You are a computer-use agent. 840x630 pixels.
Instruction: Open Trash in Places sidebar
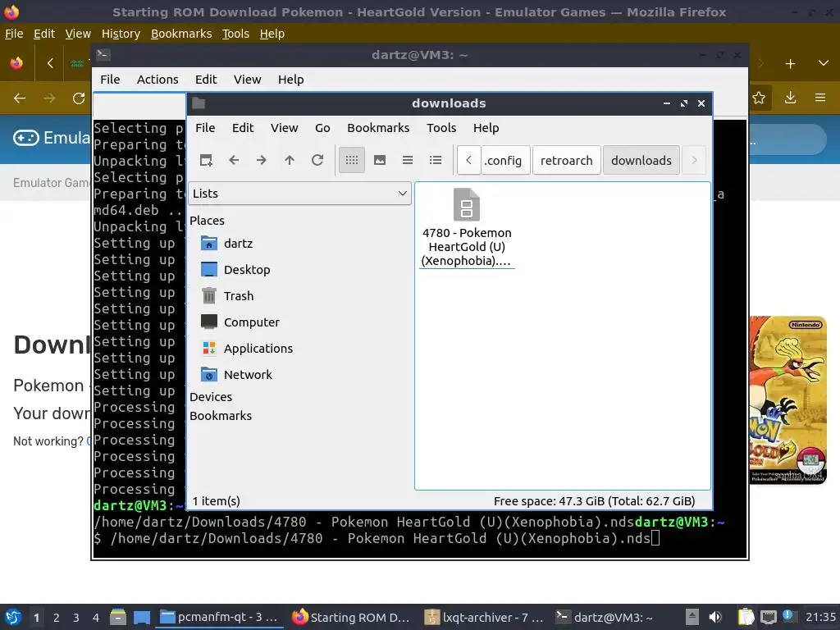click(x=226, y=295)
